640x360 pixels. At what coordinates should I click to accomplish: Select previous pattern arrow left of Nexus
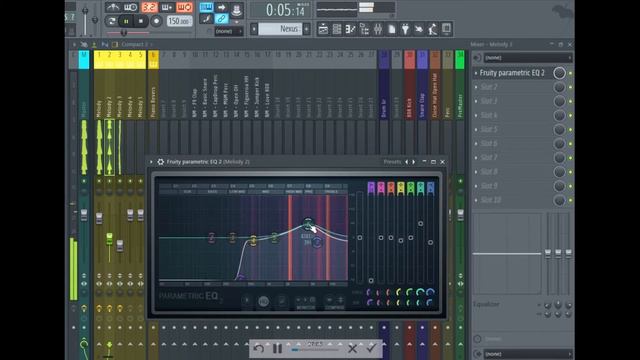tap(254, 29)
